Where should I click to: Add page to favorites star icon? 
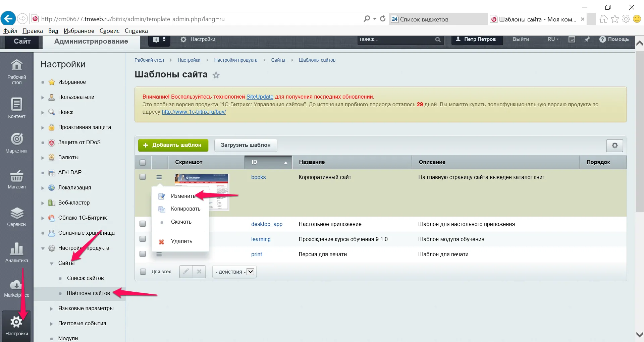[x=216, y=75]
